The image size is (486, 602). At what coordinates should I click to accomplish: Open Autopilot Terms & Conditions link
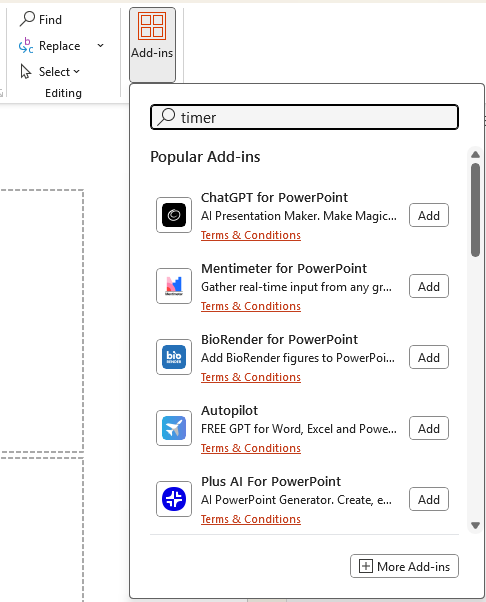[251, 448]
